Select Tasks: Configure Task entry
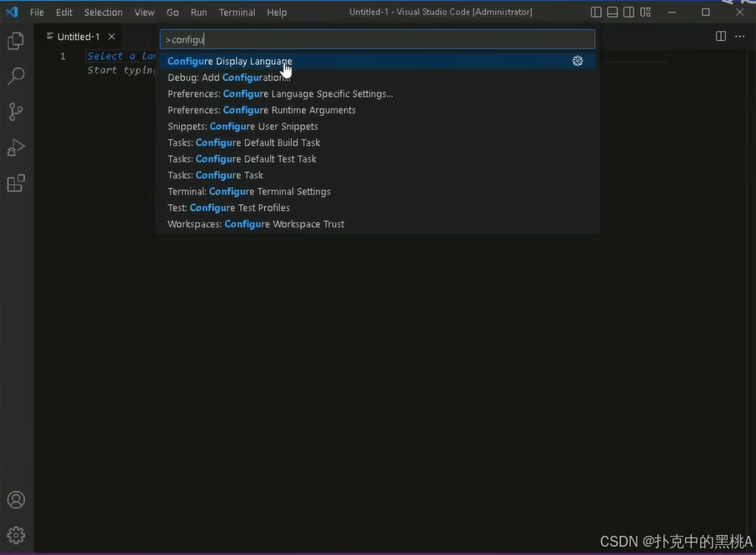The height and width of the screenshot is (555, 756). [x=378, y=176]
